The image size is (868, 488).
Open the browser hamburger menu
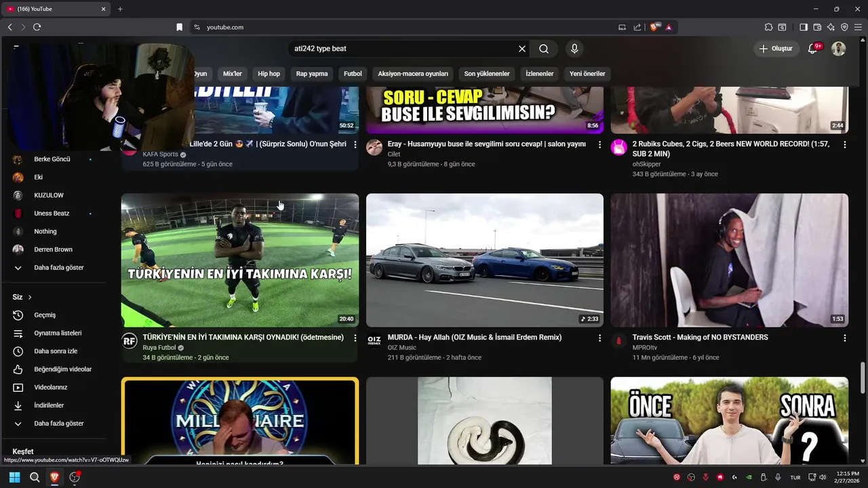858,27
